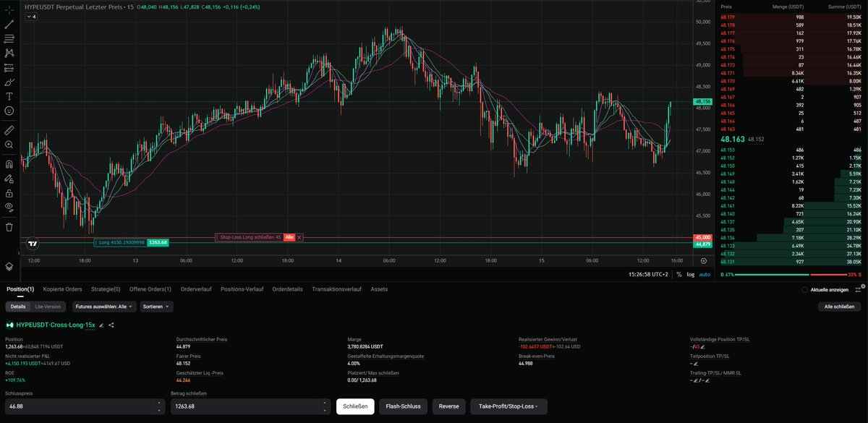Cancel the Stop-Loss Long order line
This screenshot has height=423, width=868.
[299, 237]
